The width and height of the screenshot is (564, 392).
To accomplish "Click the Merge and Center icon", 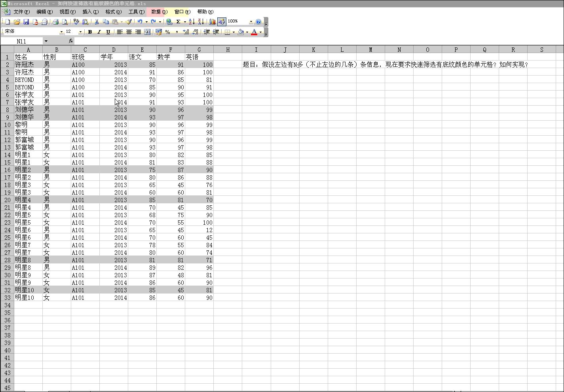I will click(x=147, y=32).
